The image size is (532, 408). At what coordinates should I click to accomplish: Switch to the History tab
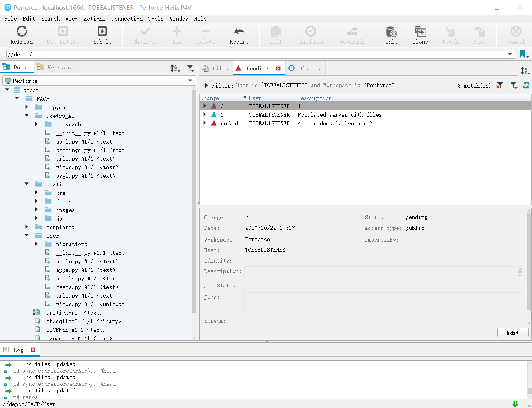(305, 68)
